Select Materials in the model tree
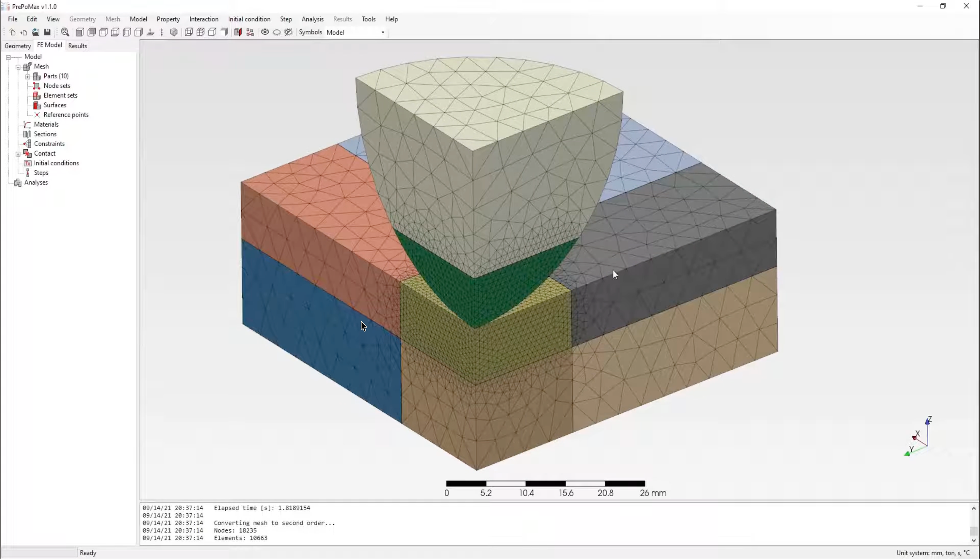Screen dimensions: 980x559 click(46, 124)
